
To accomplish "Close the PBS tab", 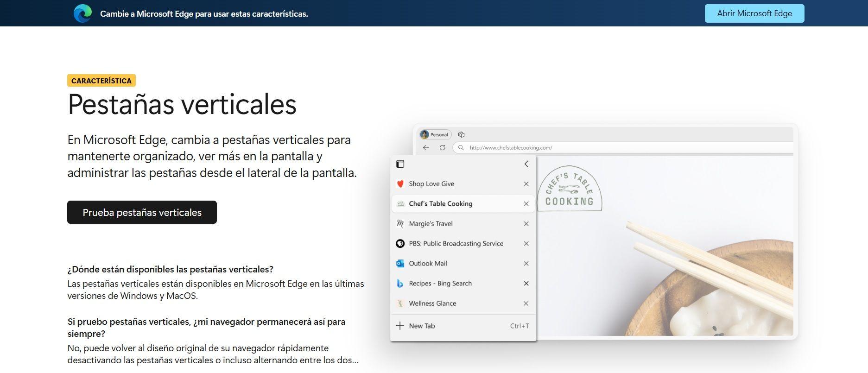I will point(526,244).
